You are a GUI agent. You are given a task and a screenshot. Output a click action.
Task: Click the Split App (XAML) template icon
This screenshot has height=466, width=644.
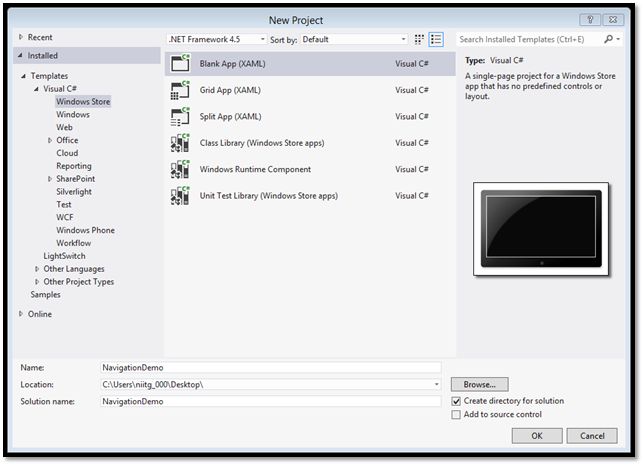point(180,116)
